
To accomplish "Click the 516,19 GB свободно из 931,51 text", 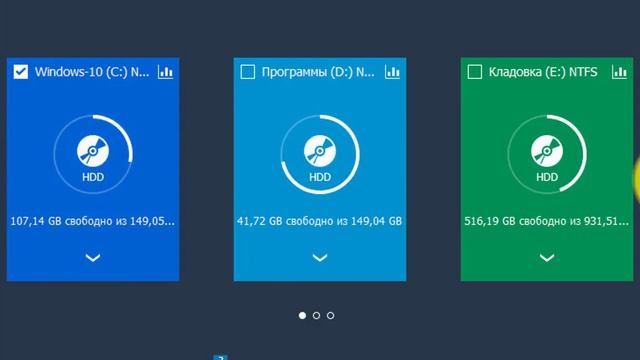I will coord(547,221).
